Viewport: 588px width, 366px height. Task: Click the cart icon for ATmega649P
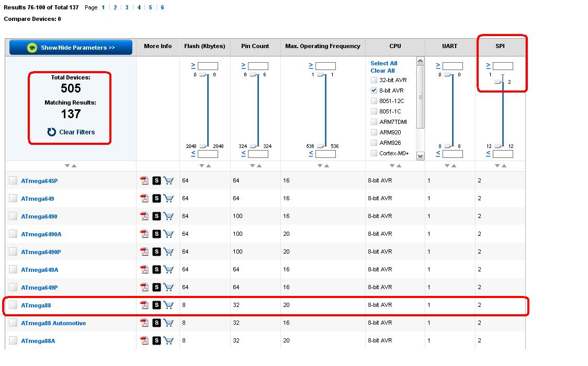click(169, 288)
